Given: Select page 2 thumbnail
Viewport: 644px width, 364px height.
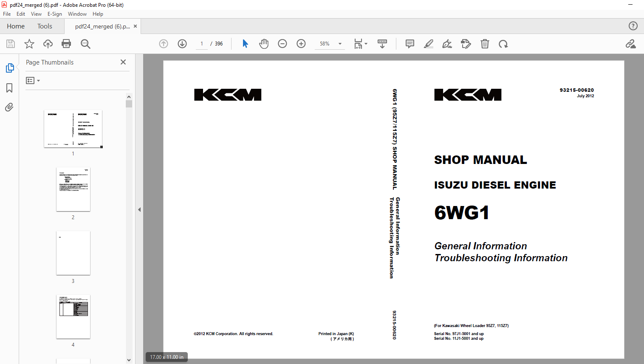Looking at the screenshot, I should tap(73, 189).
